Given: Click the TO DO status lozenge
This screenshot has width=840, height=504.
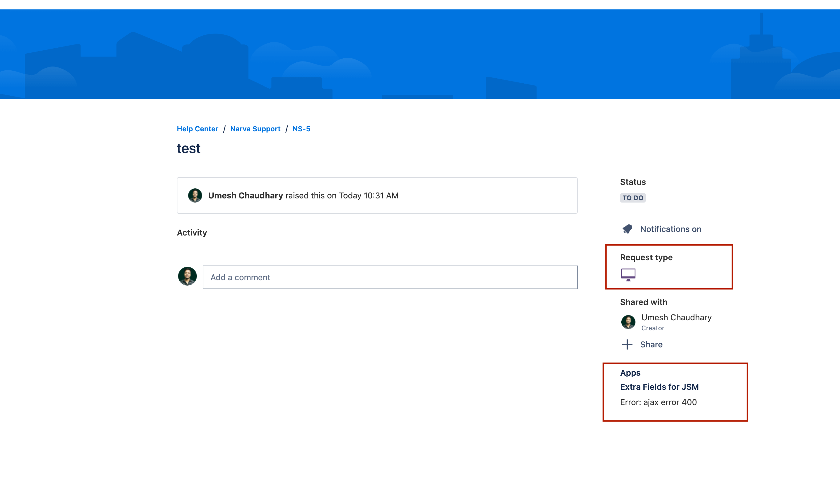Looking at the screenshot, I should pyautogui.click(x=633, y=198).
